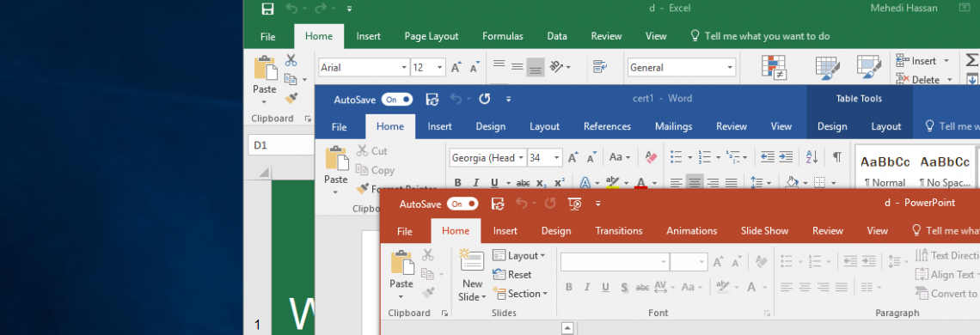
Task: Open PowerPoint Layout dropdown
Action: [x=518, y=255]
